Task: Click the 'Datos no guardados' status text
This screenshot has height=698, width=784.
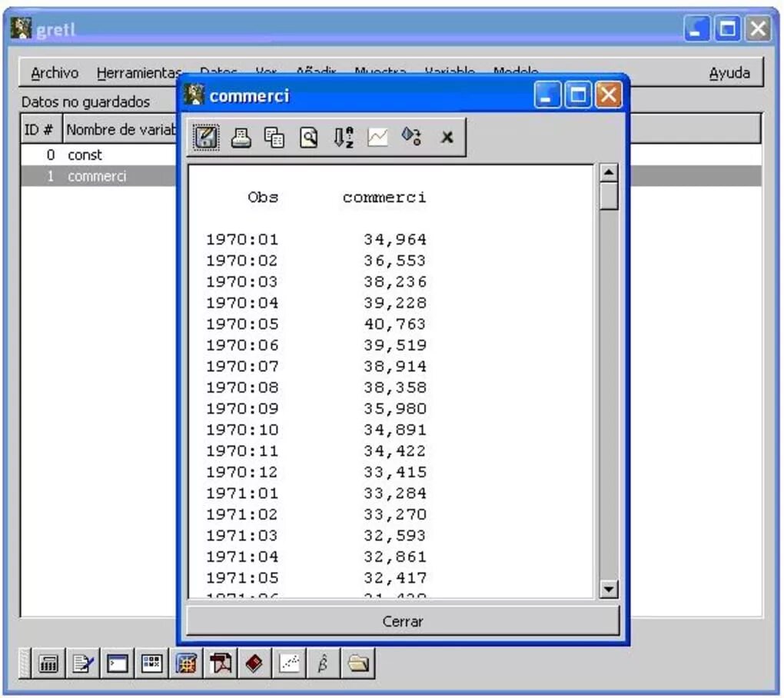Action: tap(85, 102)
